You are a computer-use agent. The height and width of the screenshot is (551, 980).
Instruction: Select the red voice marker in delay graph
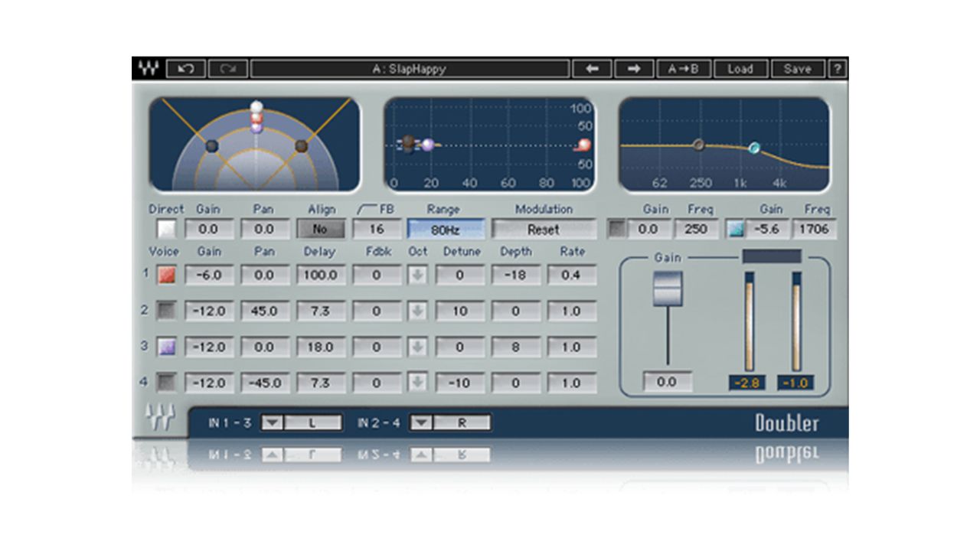tap(584, 145)
